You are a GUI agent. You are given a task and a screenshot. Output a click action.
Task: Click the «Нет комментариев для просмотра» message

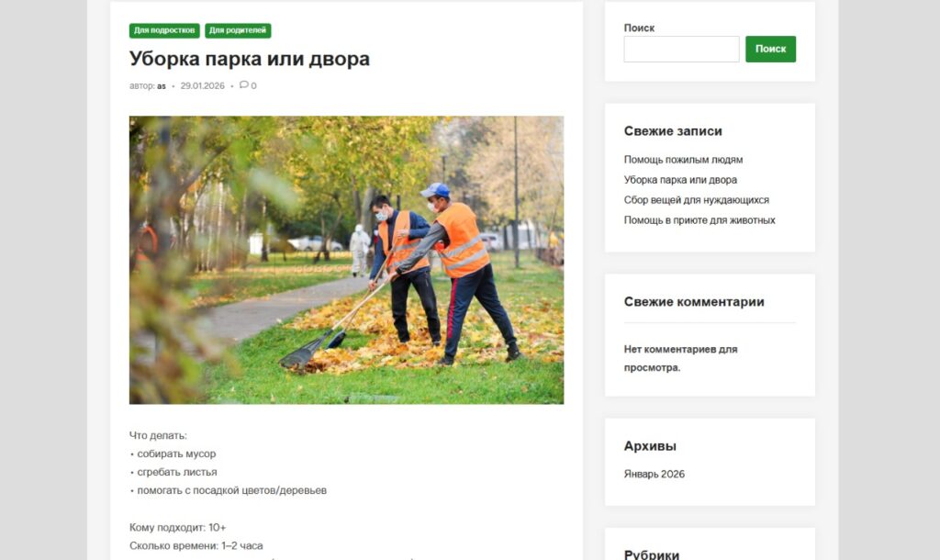(680, 358)
